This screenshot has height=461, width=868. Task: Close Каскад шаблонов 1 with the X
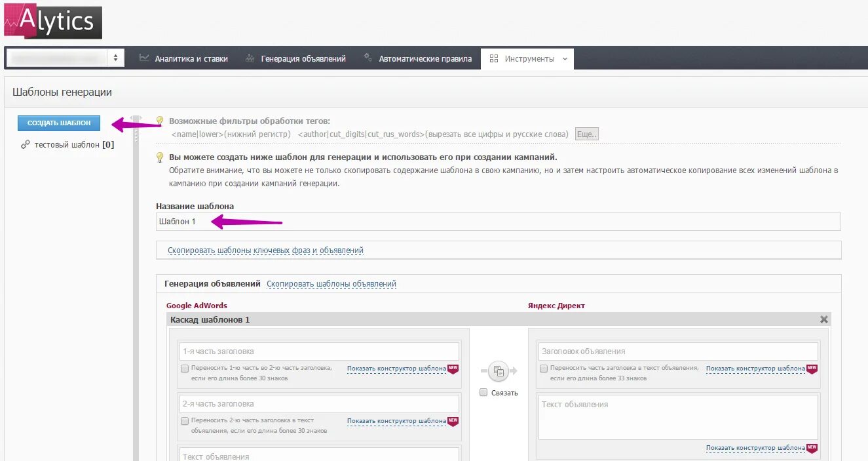point(824,319)
